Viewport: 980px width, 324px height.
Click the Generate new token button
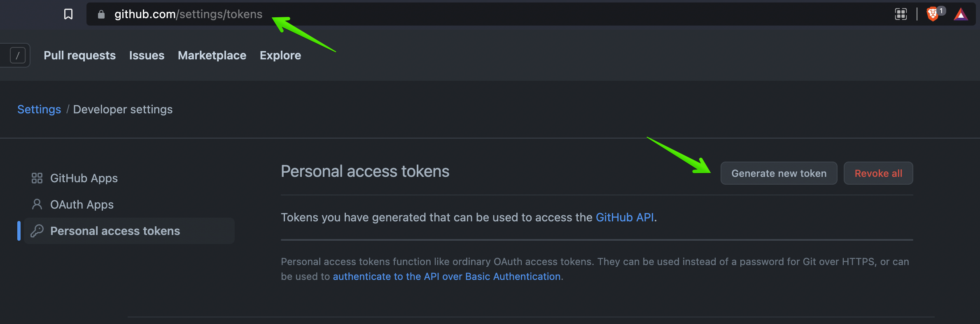pyautogui.click(x=779, y=173)
